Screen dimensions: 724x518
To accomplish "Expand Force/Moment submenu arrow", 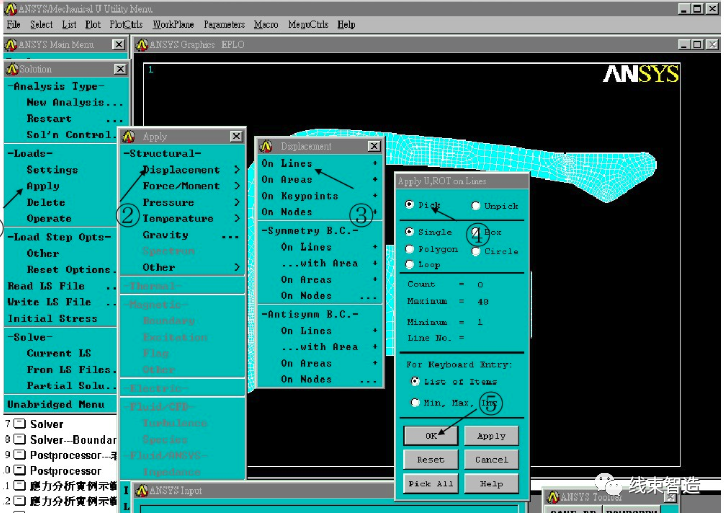I will point(237,186).
